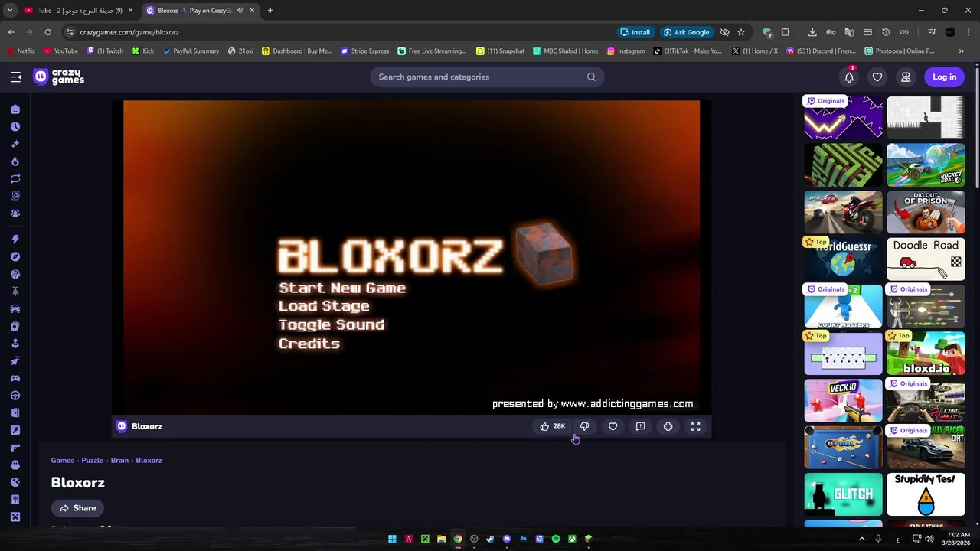
Task: Mute the Bloxorz tab audio
Action: 240,11
